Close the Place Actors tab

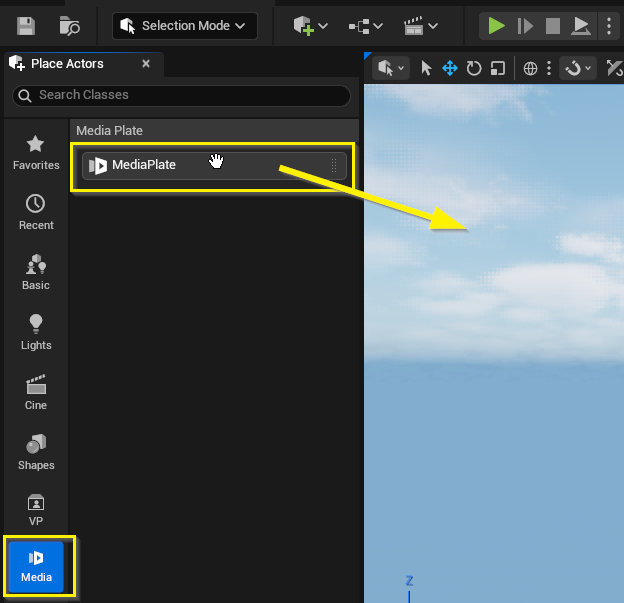click(x=146, y=63)
